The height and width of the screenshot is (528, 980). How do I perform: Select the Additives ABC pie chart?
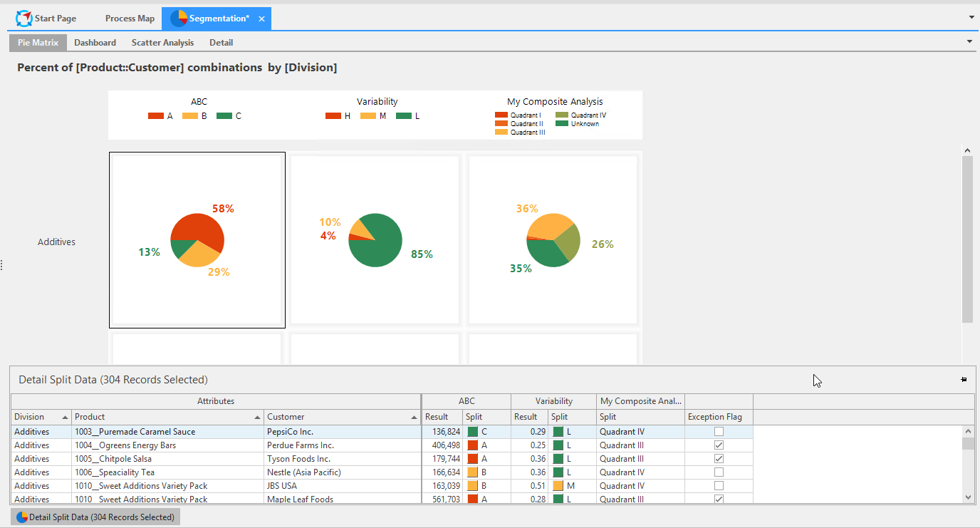tap(197, 240)
